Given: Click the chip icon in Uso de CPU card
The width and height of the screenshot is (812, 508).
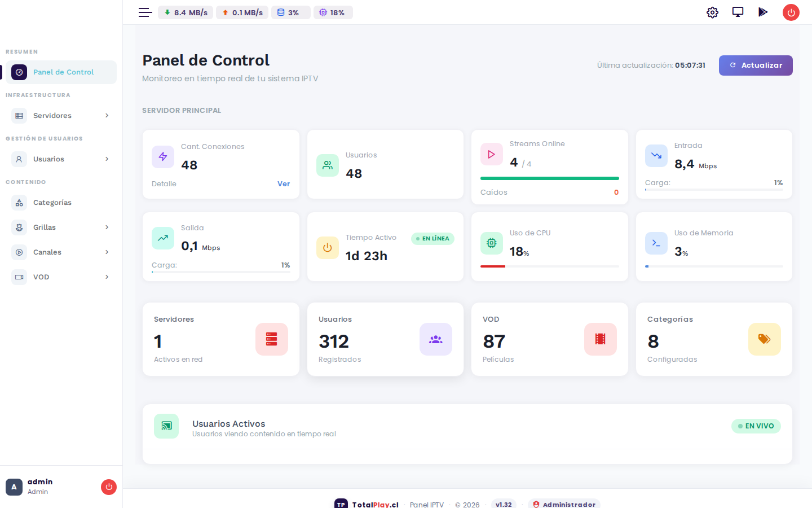Looking at the screenshot, I should [x=492, y=243].
